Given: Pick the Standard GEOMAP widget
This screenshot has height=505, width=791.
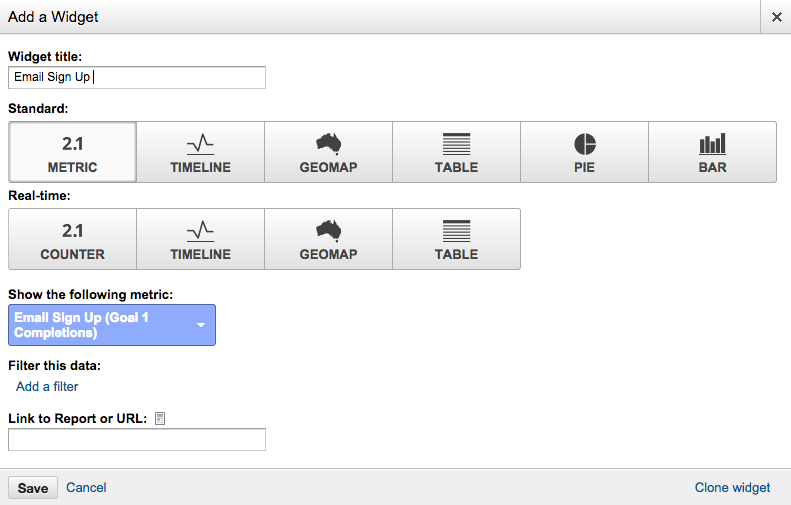Looking at the screenshot, I should (x=328, y=152).
